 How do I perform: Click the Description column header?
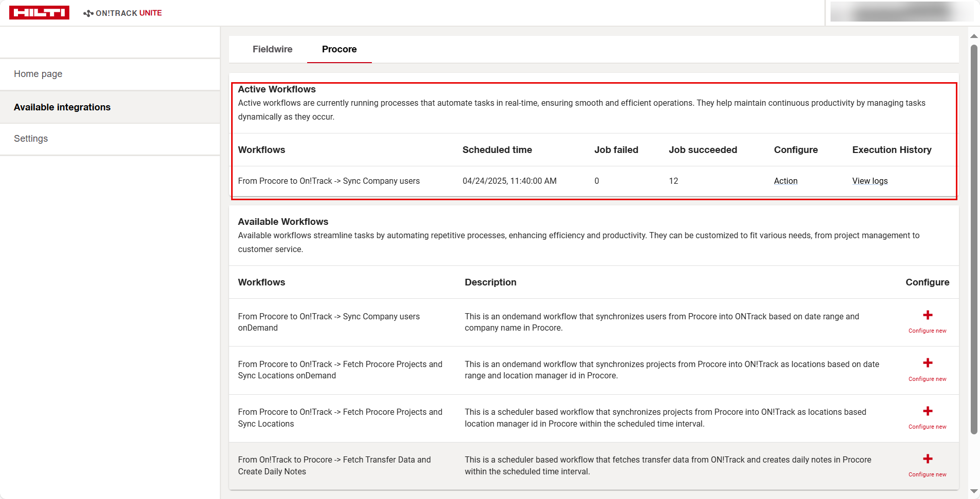[491, 282]
